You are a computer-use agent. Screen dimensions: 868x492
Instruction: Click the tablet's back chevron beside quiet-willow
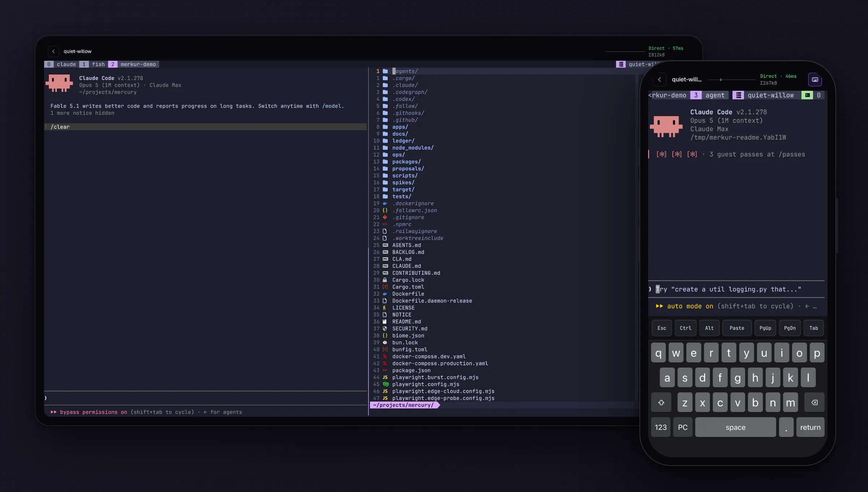pyautogui.click(x=54, y=51)
